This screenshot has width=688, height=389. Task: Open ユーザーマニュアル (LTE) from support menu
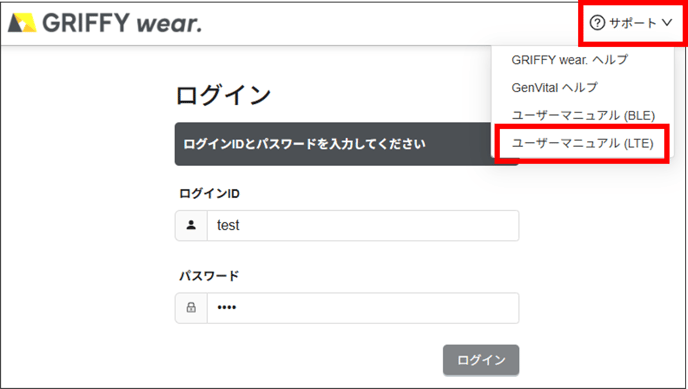click(582, 143)
